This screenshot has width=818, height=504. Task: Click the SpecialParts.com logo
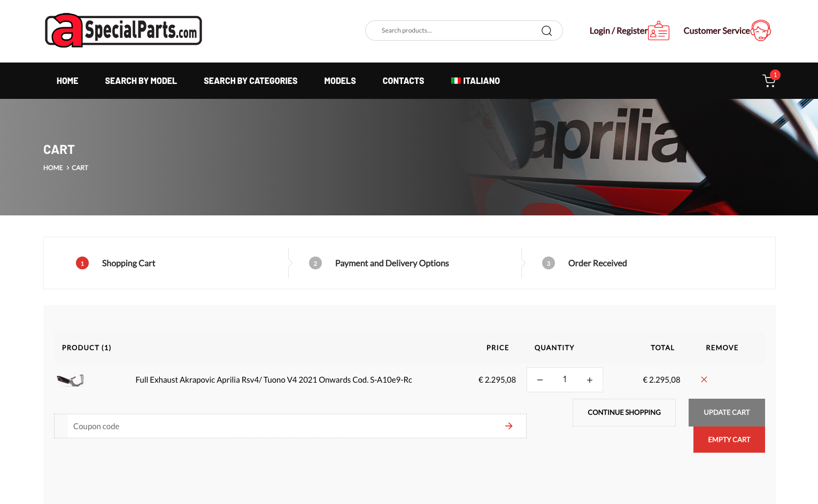(124, 30)
